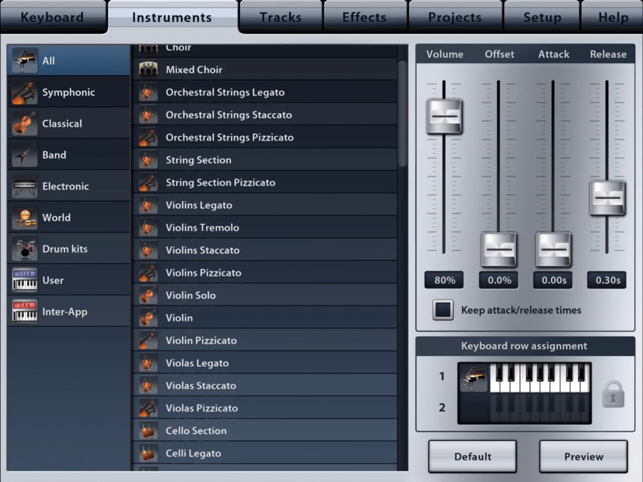This screenshot has height=482, width=643.
Task: Select the Violin instrument row
Action: pyautogui.click(x=265, y=318)
